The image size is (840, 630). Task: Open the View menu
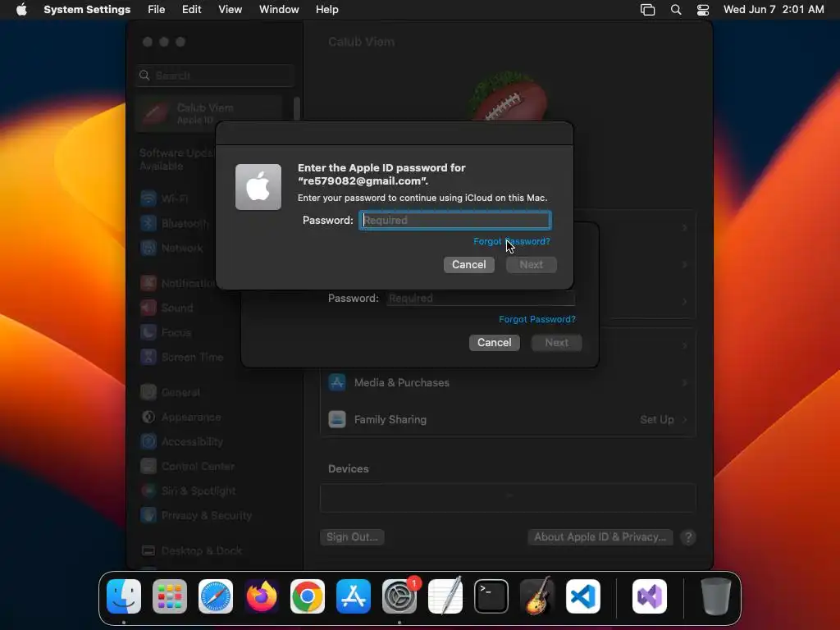click(x=230, y=10)
